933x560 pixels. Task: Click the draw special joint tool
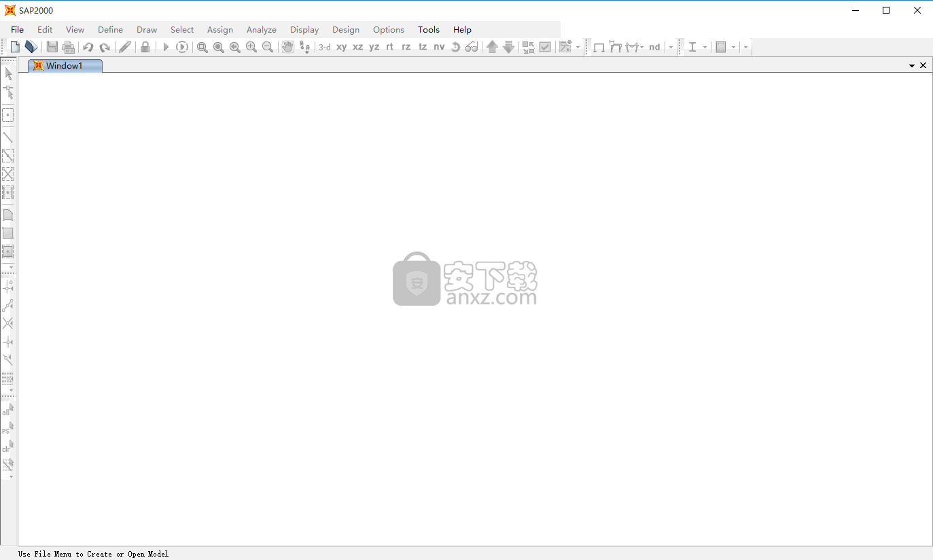click(x=8, y=115)
